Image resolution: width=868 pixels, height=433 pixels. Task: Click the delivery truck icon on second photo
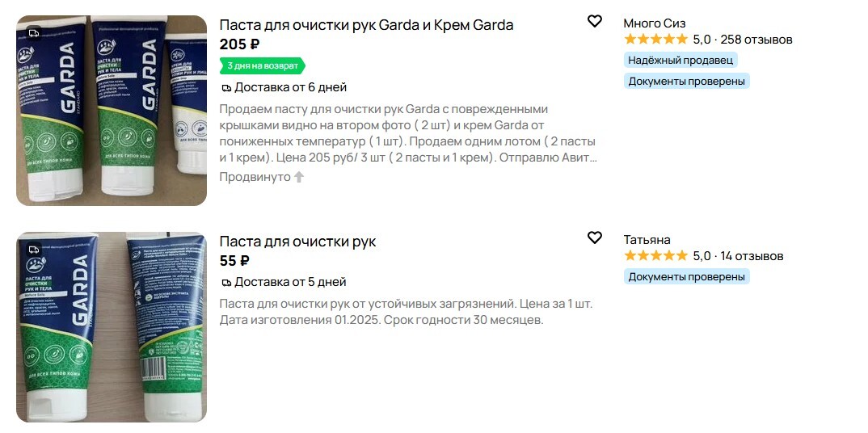34,250
